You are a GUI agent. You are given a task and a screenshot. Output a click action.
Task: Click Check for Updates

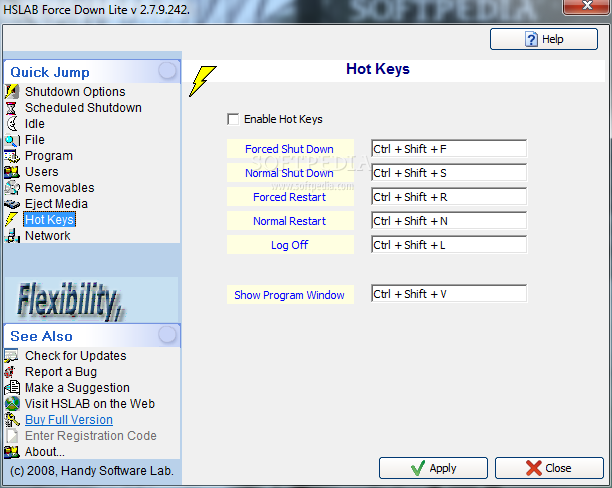(76, 356)
